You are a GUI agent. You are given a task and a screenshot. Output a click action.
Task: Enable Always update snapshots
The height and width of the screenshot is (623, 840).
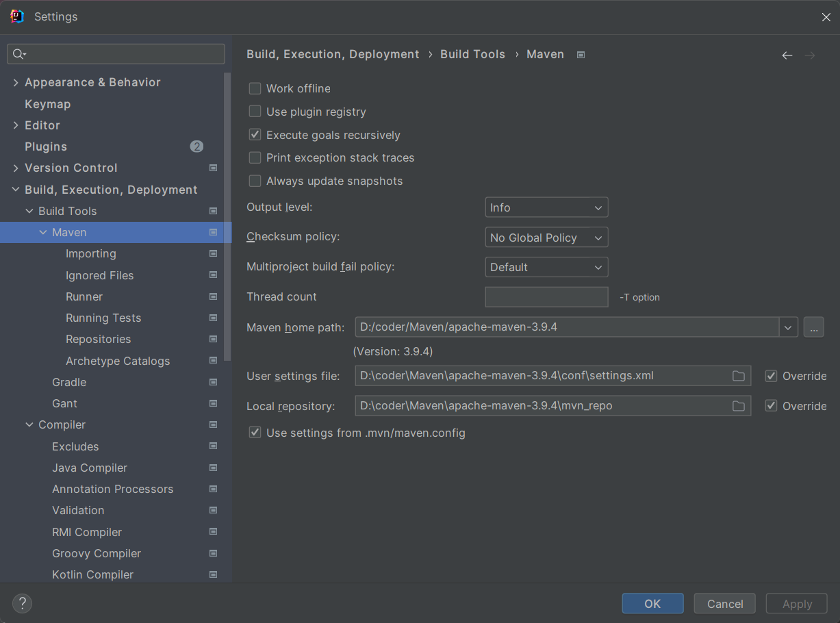tap(255, 181)
